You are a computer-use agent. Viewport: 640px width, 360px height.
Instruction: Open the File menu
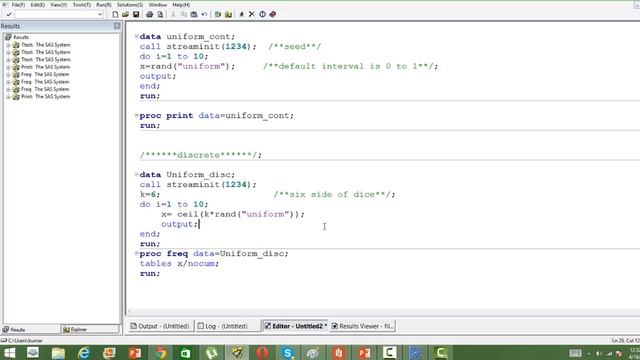pos(18,5)
